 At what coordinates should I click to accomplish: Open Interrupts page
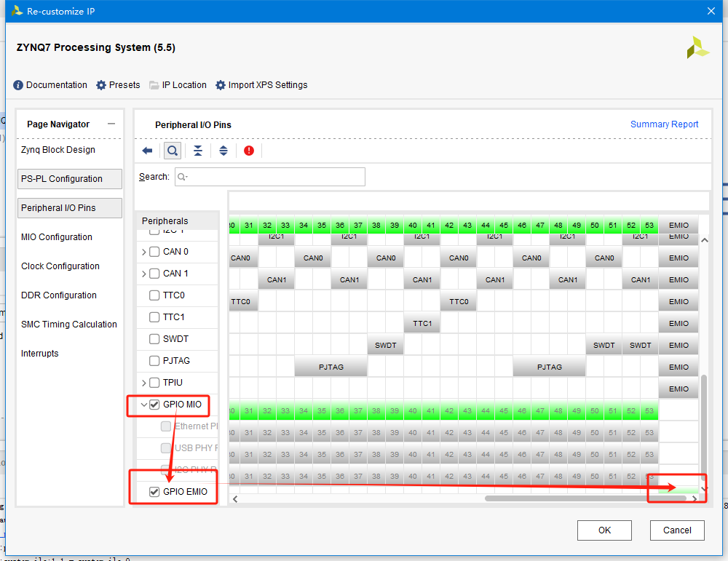(x=40, y=354)
